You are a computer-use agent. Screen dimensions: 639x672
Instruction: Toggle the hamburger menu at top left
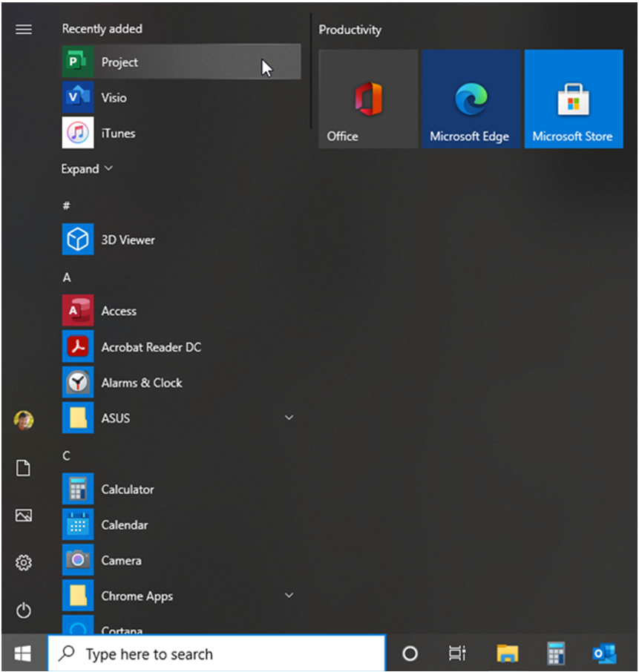pyautogui.click(x=24, y=30)
